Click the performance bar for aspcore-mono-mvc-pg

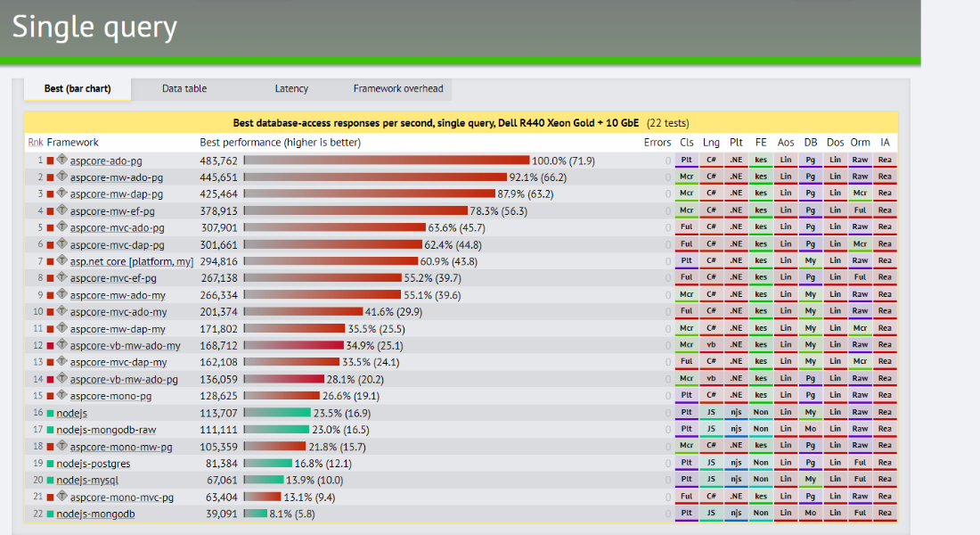263,497
